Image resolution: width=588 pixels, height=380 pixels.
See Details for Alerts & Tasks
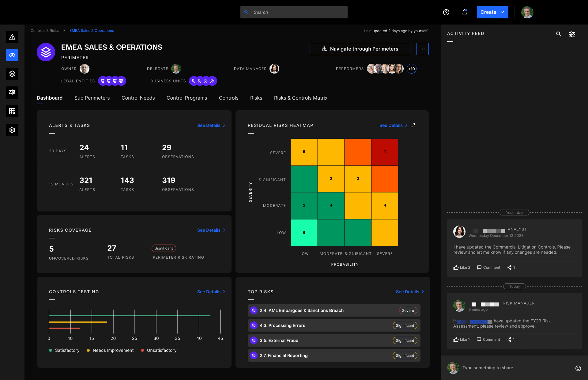[x=211, y=125]
